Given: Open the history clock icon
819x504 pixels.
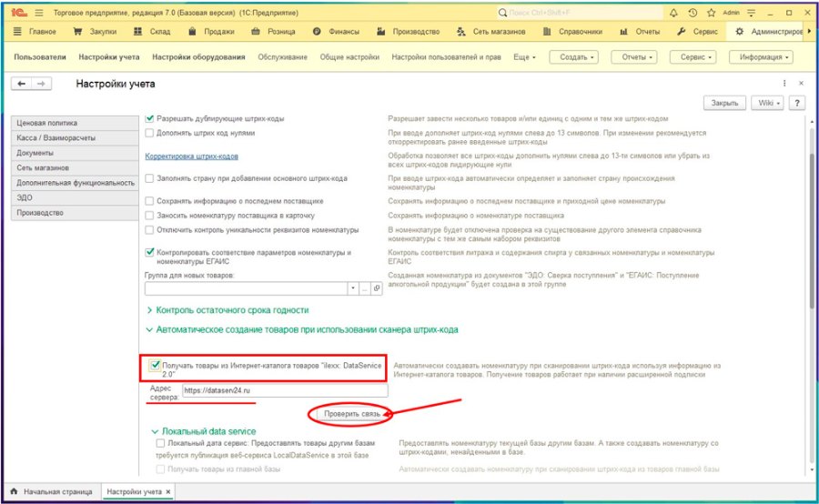Looking at the screenshot, I should pyautogui.click(x=693, y=13).
